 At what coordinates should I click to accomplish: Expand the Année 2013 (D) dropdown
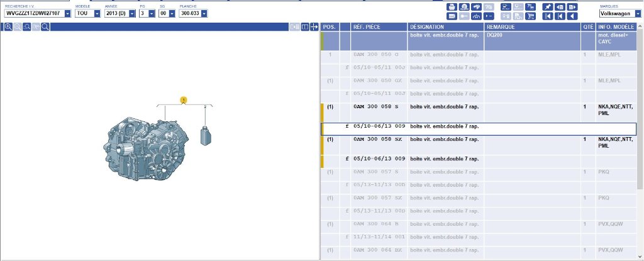[132, 13]
